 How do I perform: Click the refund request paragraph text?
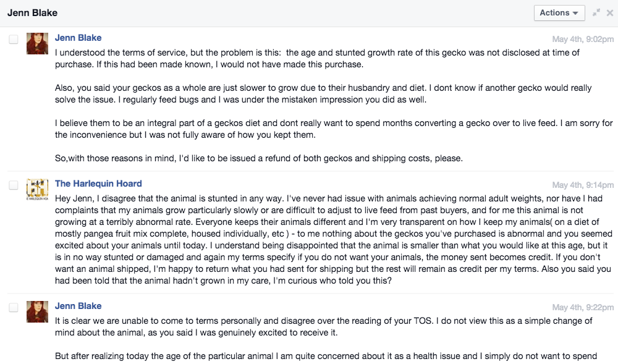pos(258,158)
